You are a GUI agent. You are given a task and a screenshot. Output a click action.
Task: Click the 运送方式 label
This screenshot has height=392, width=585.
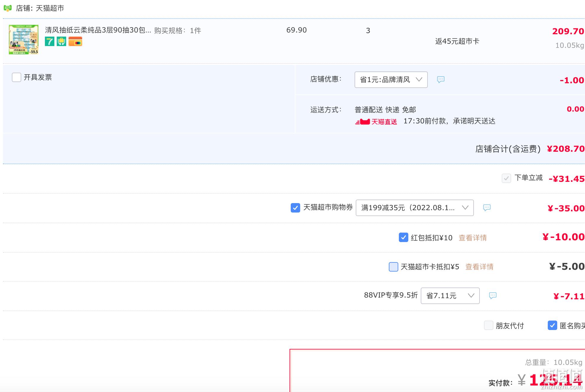click(x=326, y=110)
